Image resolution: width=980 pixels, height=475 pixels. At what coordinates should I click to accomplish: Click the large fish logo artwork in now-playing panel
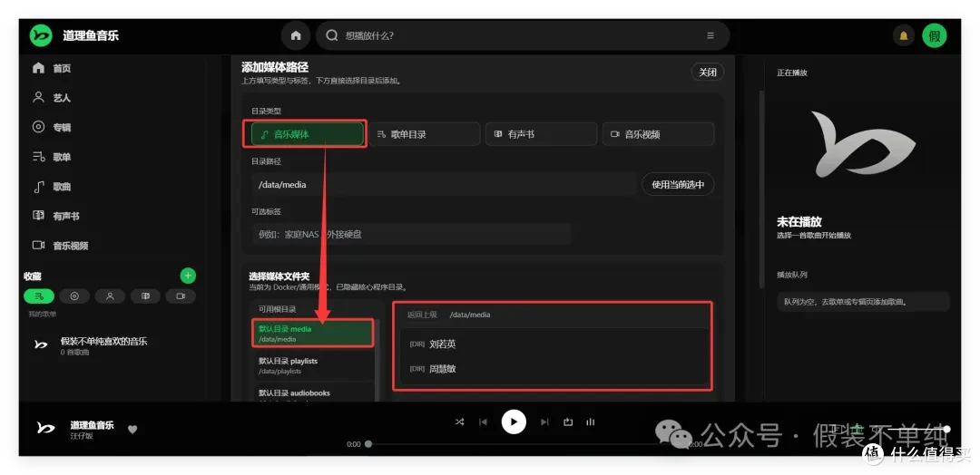pos(863,144)
